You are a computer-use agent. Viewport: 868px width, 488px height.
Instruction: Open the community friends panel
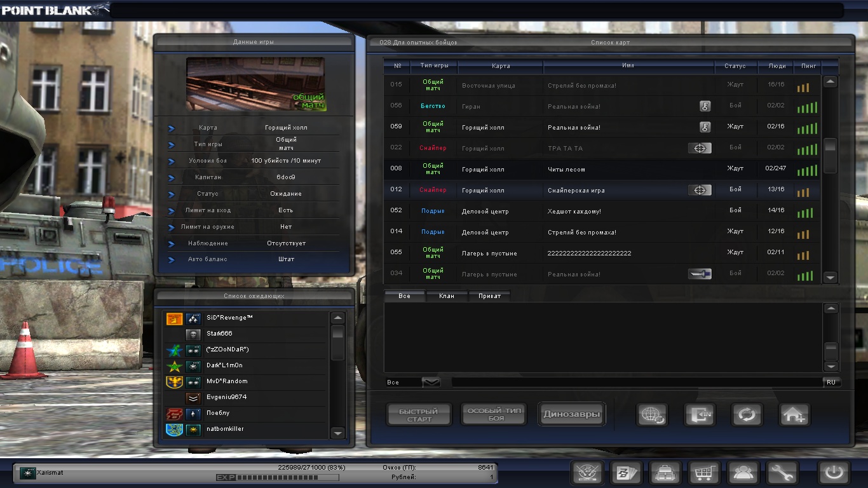(x=743, y=473)
